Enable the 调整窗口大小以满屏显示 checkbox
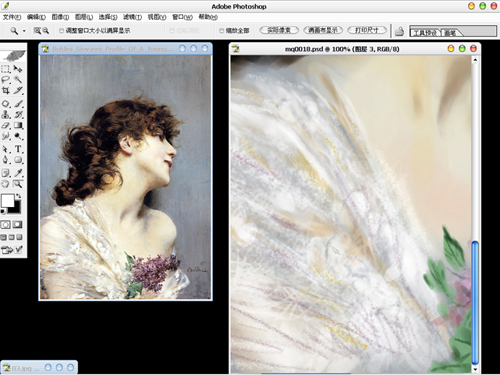500x375 pixels. (61, 31)
